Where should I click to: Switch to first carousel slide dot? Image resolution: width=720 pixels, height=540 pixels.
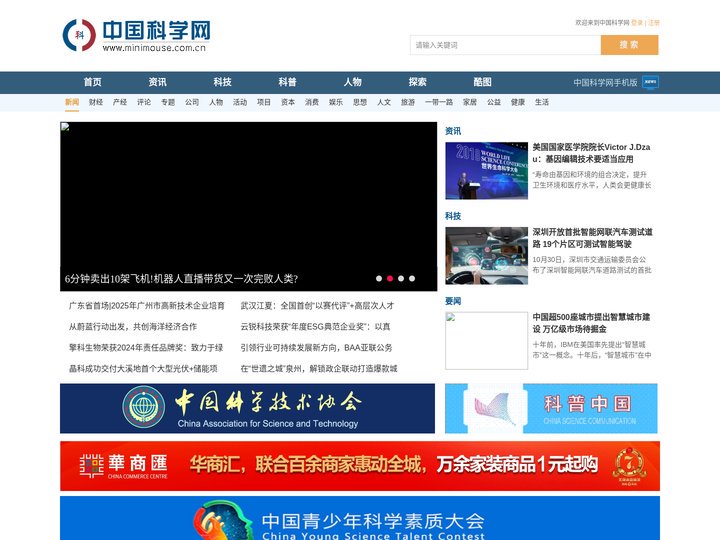379,278
